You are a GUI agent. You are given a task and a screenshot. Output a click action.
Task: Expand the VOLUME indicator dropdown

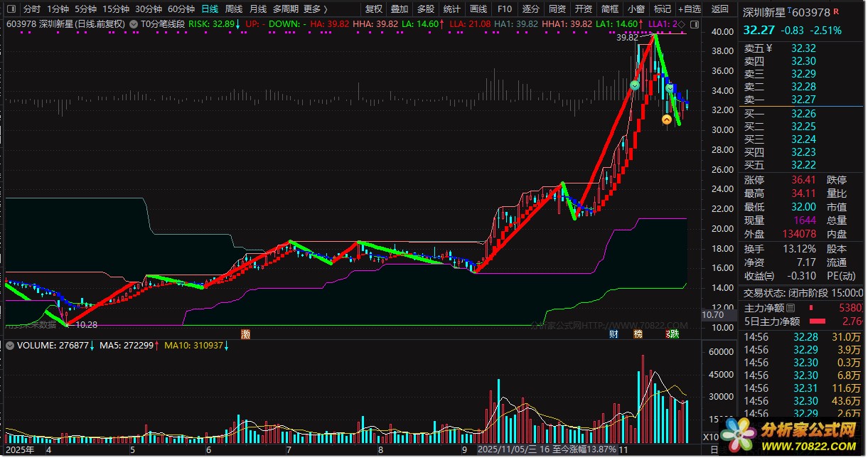(9, 346)
